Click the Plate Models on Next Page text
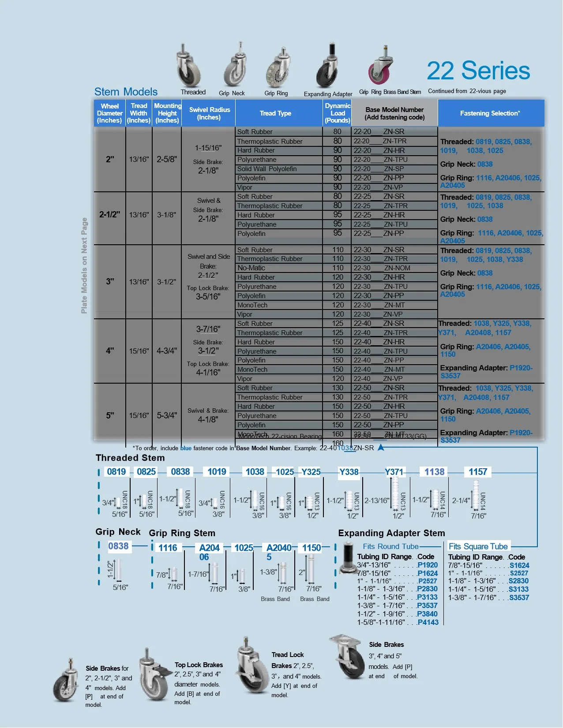The width and height of the screenshot is (563, 728). (84, 265)
